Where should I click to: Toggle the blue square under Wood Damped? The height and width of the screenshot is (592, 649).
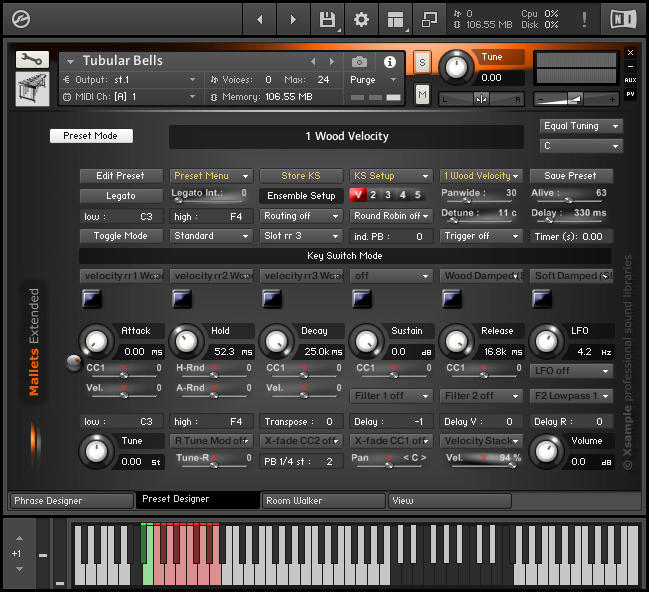pyautogui.click(x=451, y=299)
